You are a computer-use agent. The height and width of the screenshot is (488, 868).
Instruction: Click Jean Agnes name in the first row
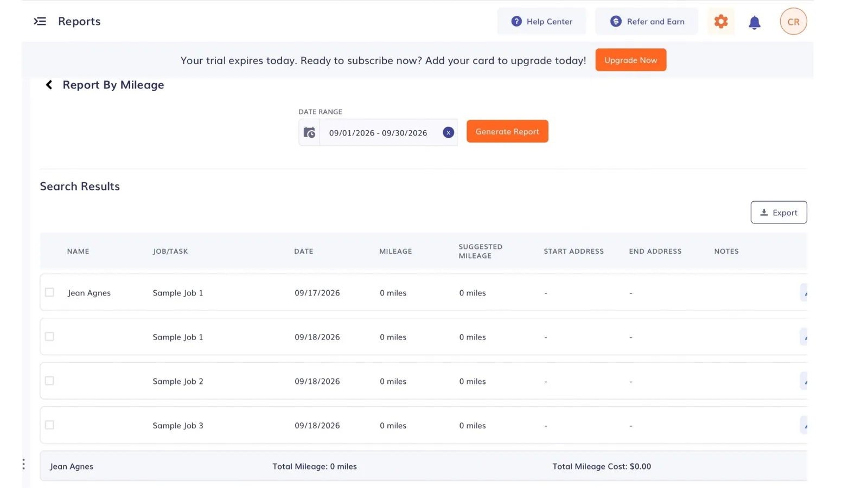click(x=89, y=293)
